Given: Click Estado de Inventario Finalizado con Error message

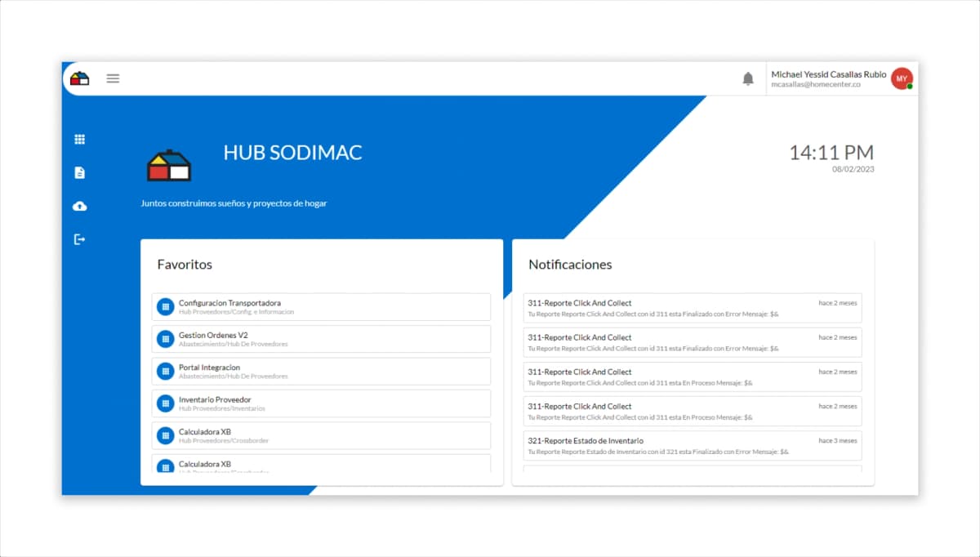Looking at the screenshot, I should [658, 452].
